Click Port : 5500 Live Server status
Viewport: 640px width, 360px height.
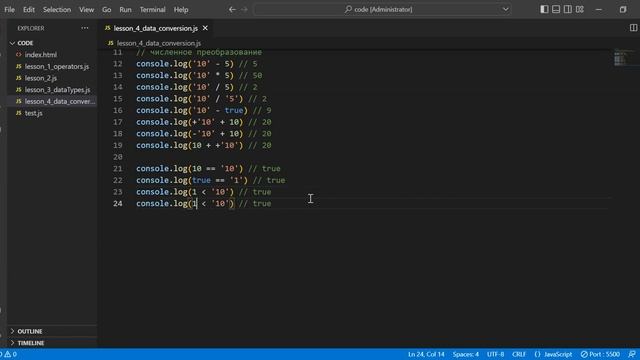click(600, 354)
